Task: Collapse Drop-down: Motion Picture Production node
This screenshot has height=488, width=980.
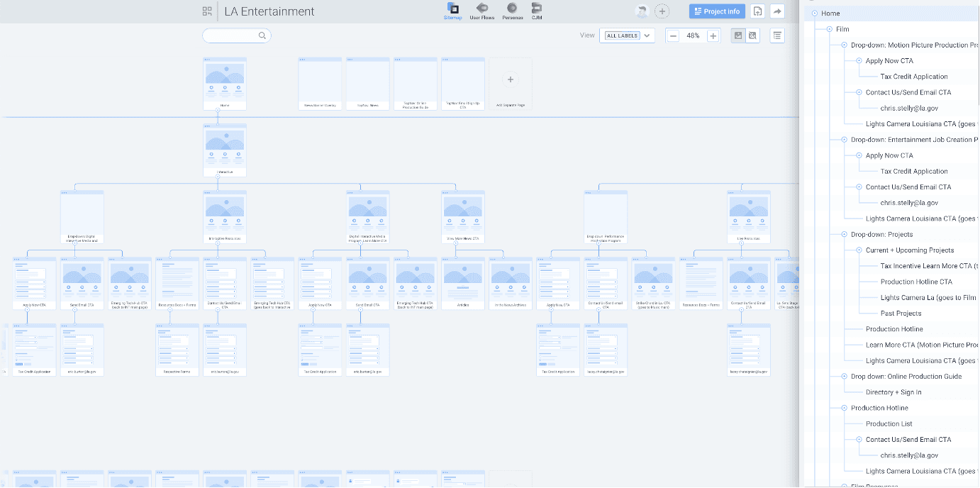Action: click(x=844, y=45)
